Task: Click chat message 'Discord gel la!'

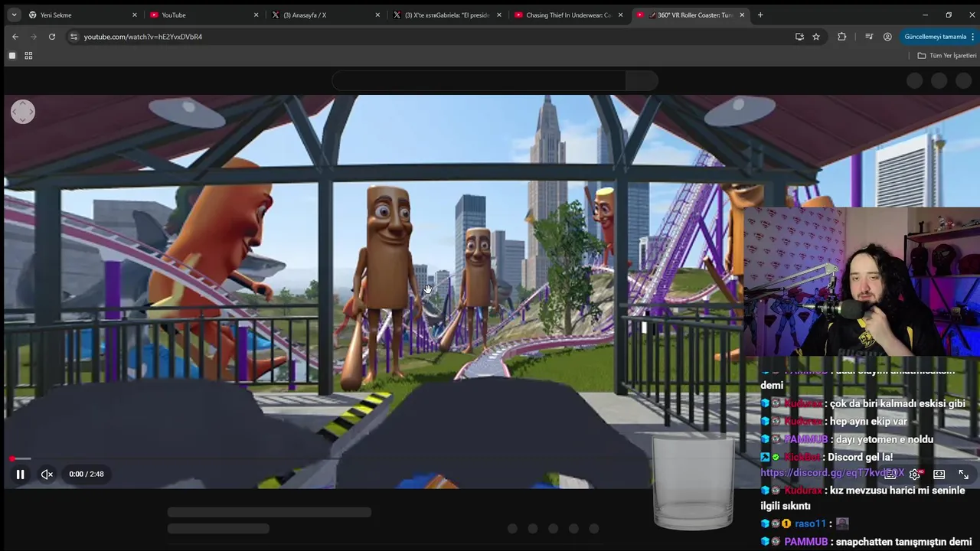Action: [860, 457]
